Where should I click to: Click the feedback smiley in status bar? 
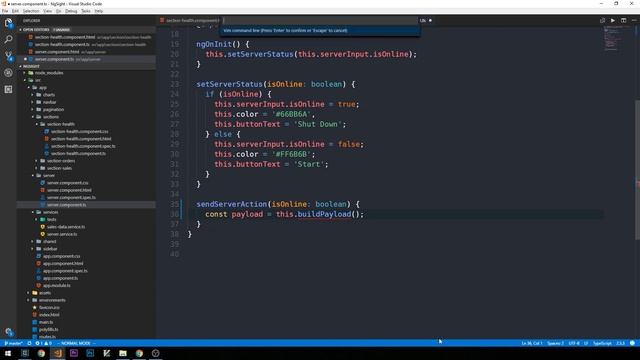[x=632, y=343]
